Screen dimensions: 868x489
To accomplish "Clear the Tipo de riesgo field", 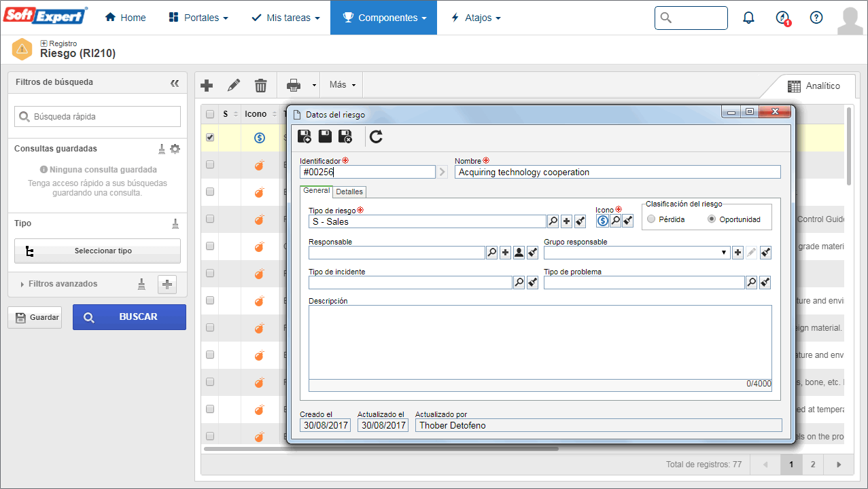I will 580,221.
